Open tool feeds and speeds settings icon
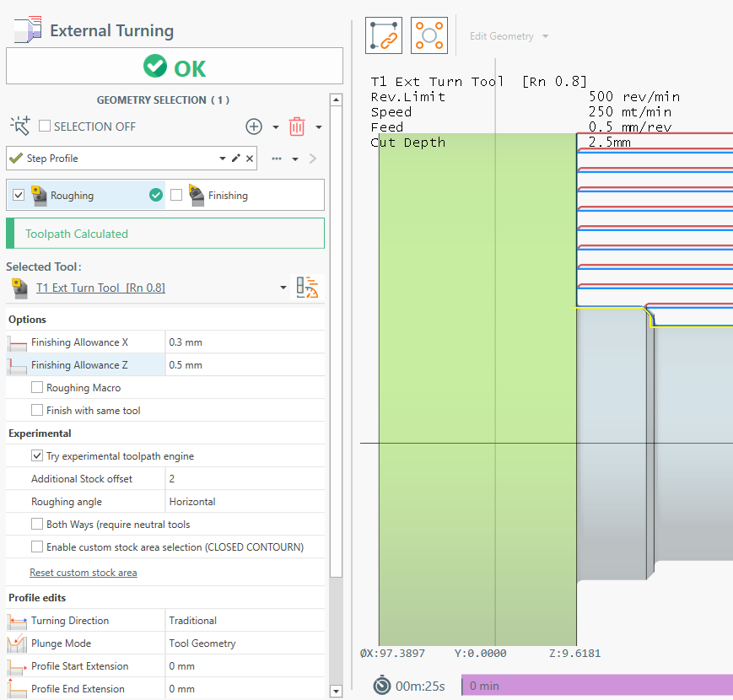Viewport: 733px width, 700px height. [308, 288]
